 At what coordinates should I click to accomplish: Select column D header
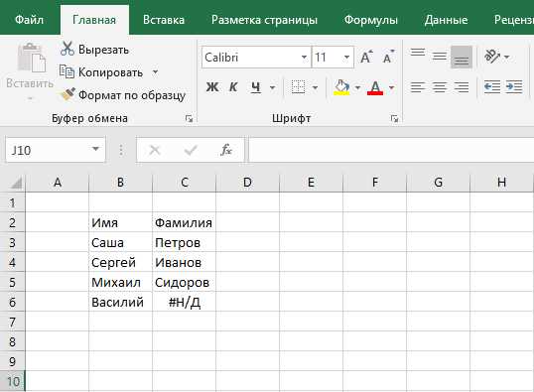247,183
